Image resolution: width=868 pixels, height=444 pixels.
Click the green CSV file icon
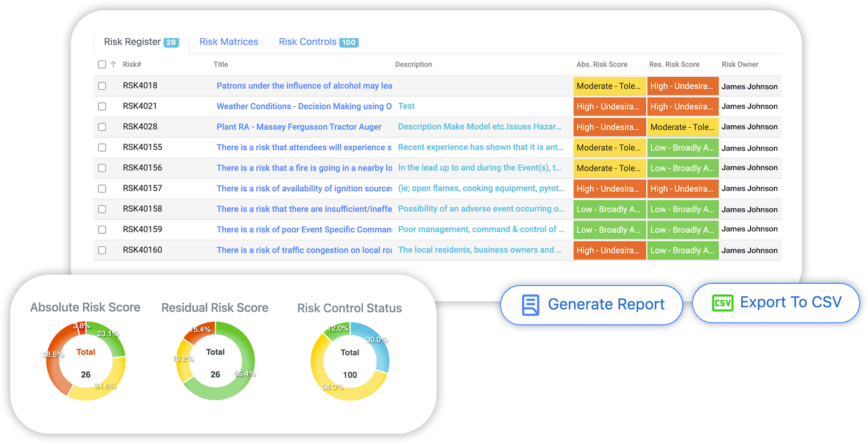pos(722,303)
